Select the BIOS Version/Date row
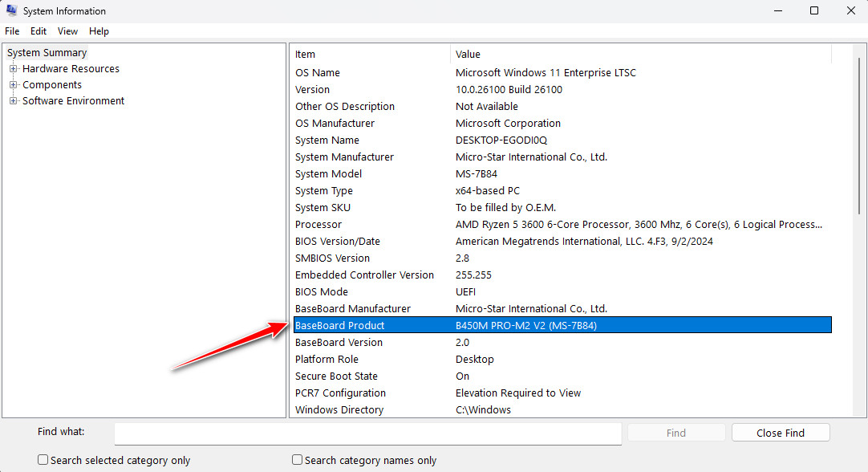The width and height of the screenshot is (868, 472). coord(562,242)
